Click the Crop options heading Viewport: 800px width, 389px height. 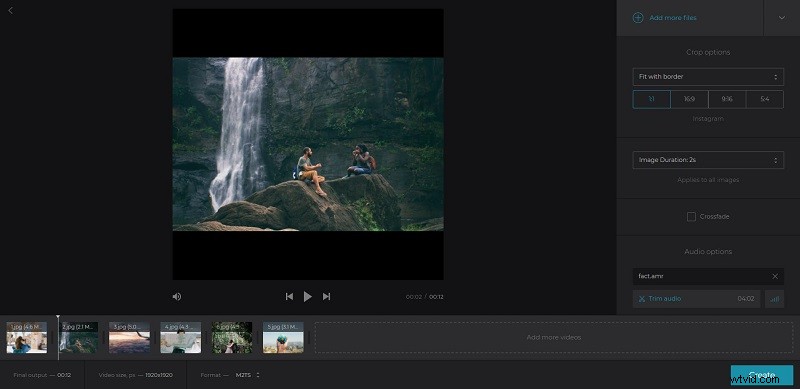coord(708,52)
